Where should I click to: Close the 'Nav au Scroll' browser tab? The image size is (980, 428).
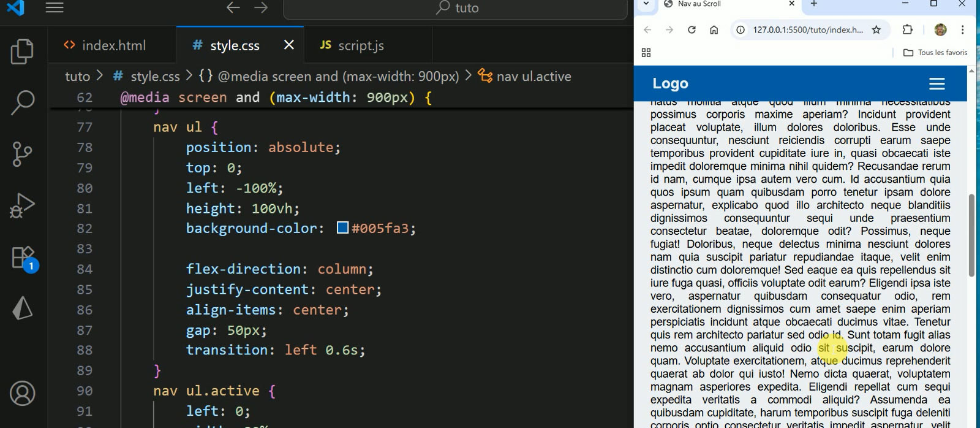pos(791,4)
